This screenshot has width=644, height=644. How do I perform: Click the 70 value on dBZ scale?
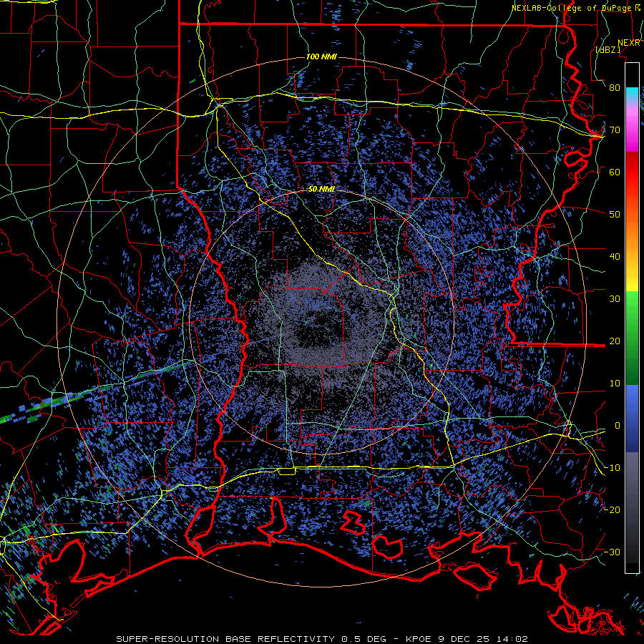coord(615,130)
